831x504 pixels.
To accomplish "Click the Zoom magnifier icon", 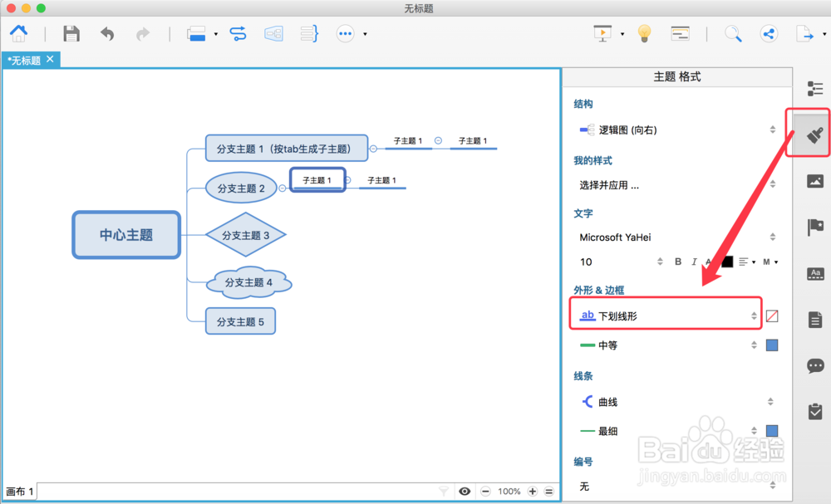I will 733,33.
